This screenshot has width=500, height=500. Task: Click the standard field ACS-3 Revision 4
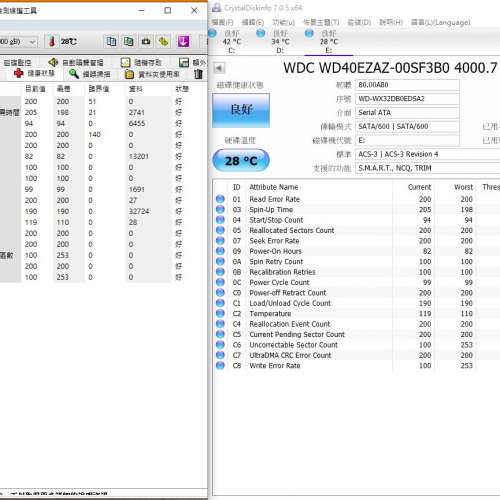(x=428, y=154)
